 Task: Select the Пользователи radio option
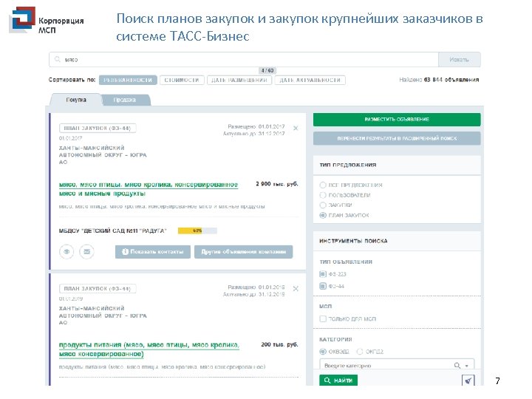(x=323, y=195)
